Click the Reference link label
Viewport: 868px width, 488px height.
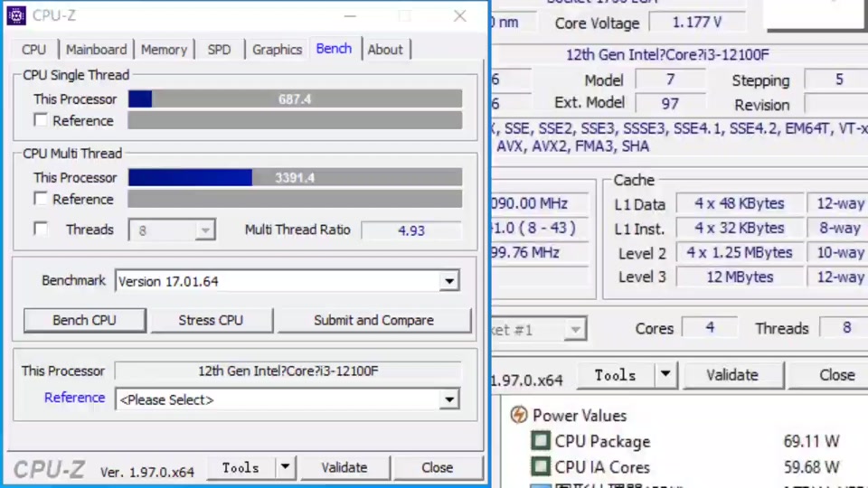click(74, 398)
